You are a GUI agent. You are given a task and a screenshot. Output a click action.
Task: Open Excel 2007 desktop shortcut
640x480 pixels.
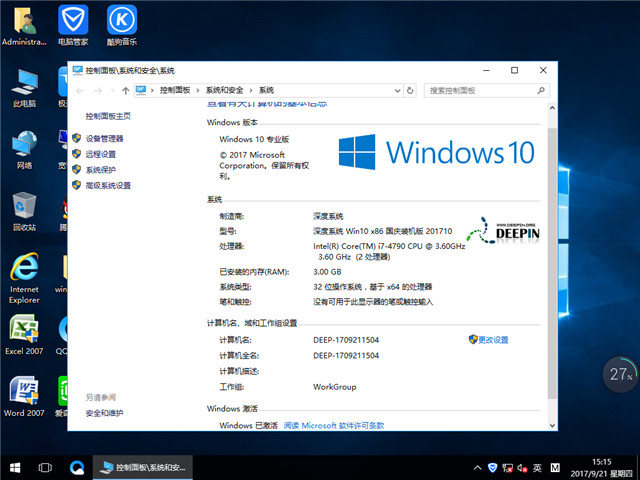click(x=24, y=335)
